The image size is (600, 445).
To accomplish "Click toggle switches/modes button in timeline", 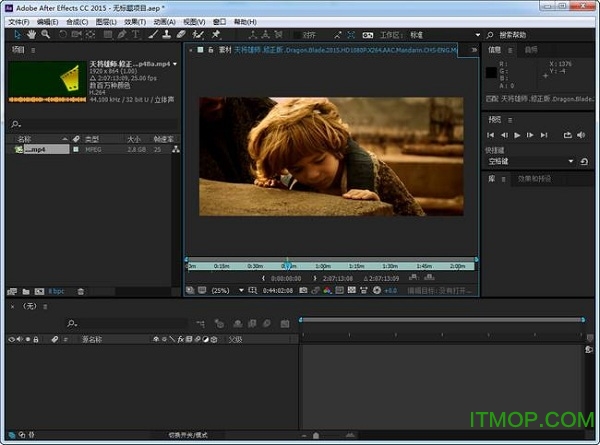I will point(188,435).
